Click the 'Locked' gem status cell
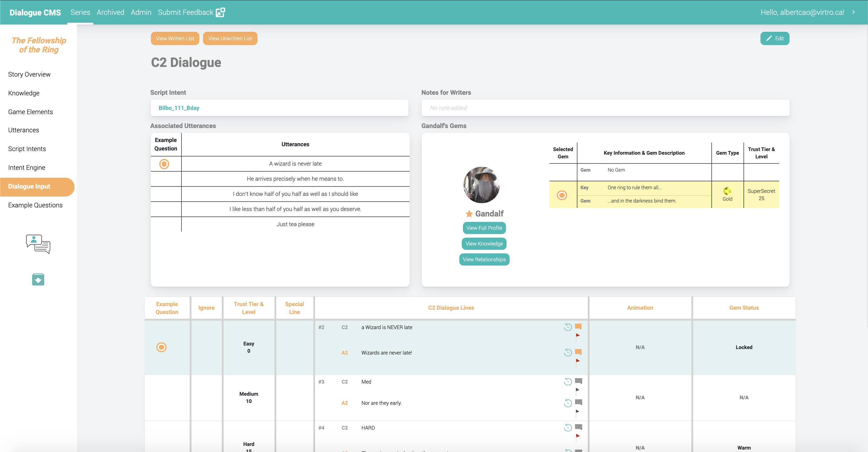The height and width of the screenshot is (452, 868). coord(744,347)
